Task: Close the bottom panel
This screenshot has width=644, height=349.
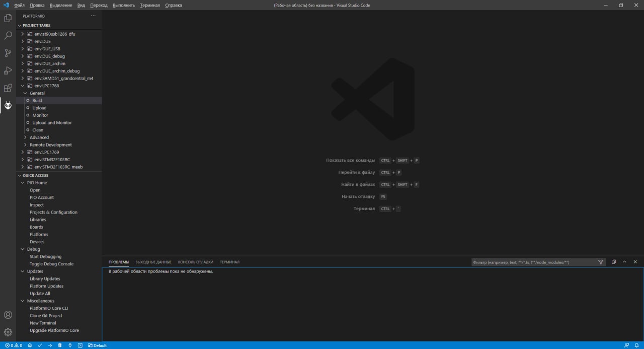Action: pyautogui.click(x=635, y=262)
